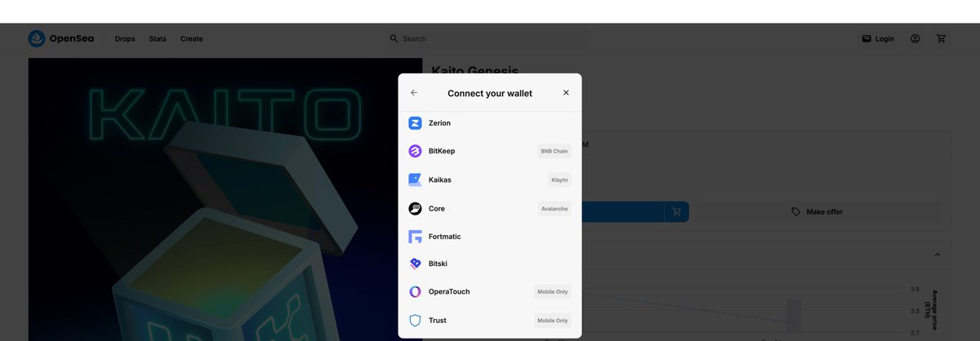
Task: Select the Kaikas wallet option
Action: 490,179
